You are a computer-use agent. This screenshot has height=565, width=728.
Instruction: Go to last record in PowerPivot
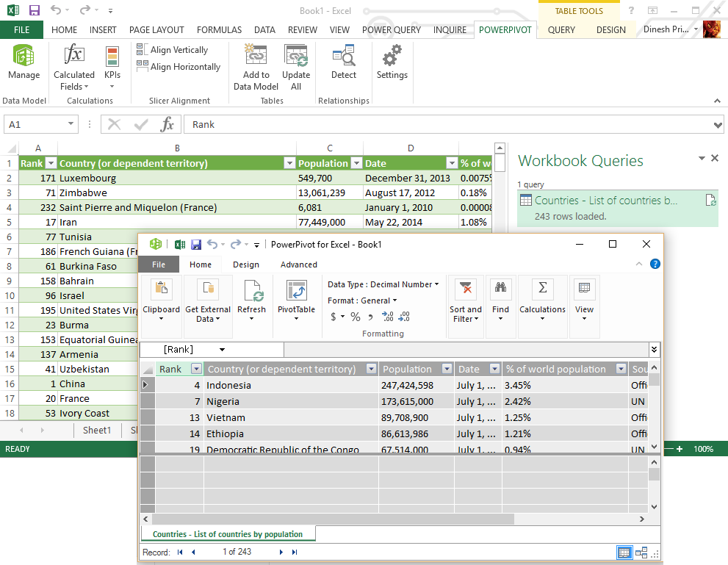coord(295,552)
